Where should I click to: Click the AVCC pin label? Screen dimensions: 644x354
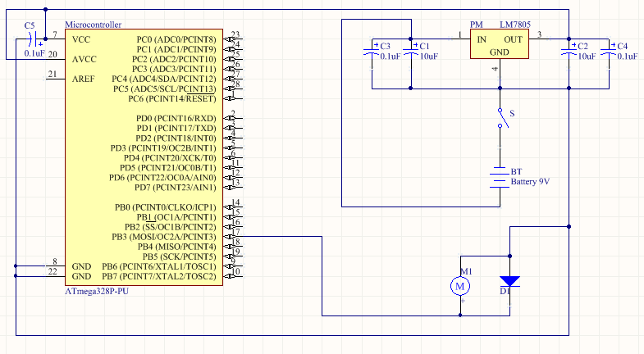pos(84,59)
